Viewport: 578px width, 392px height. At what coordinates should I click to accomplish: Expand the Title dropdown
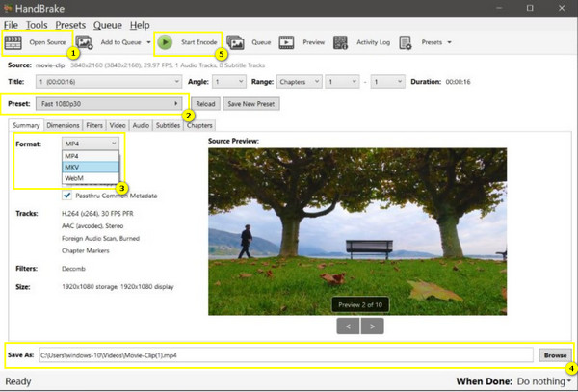click(x=109, y=82)
